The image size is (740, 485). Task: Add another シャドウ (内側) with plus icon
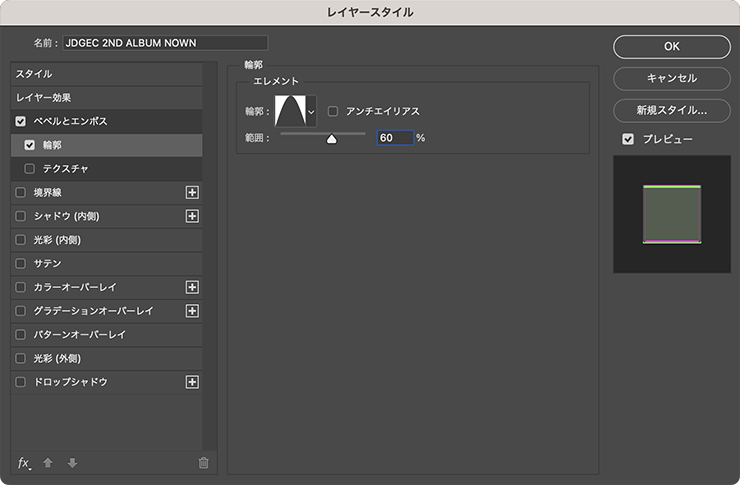point(193,216)
